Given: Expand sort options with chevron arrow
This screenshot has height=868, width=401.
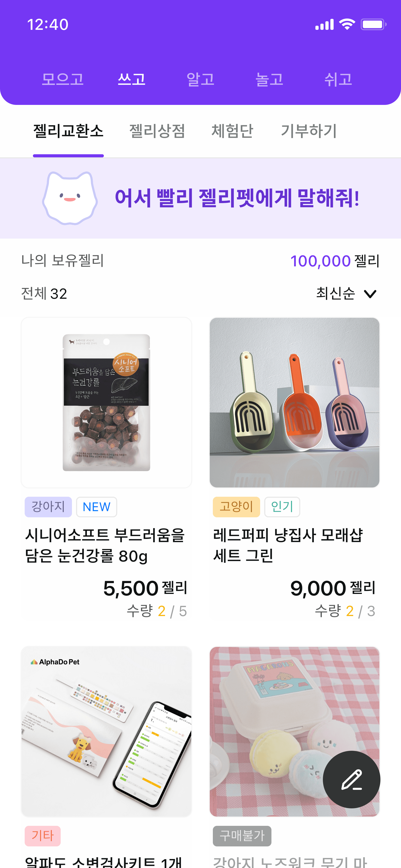Looking at the screenshot, I should click(370, 294).
